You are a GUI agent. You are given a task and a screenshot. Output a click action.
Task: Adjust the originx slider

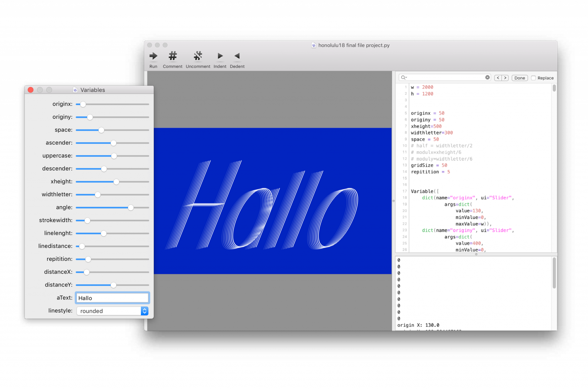(x=112, y=104)
